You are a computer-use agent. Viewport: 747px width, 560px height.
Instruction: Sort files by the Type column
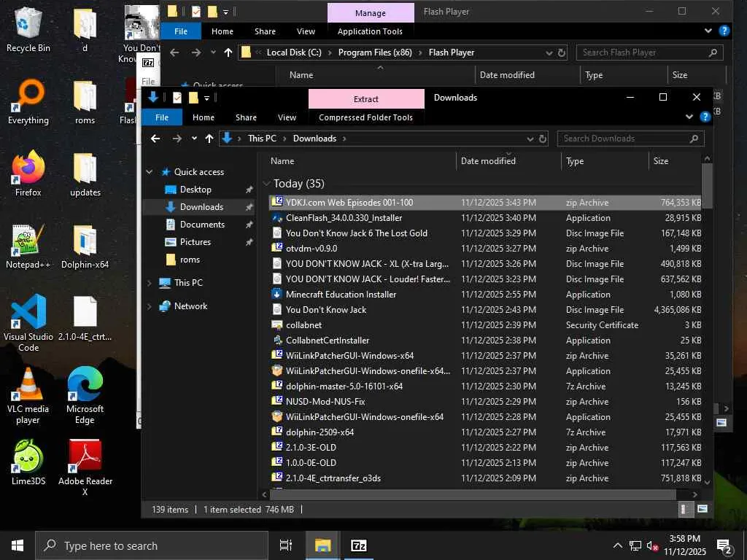[605, 161]
